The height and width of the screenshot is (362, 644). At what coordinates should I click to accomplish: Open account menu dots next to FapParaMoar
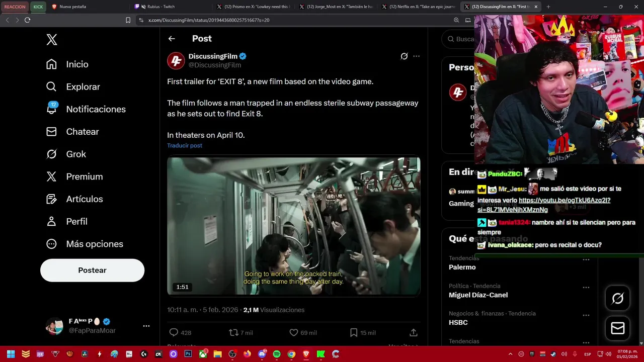[146, 326]
